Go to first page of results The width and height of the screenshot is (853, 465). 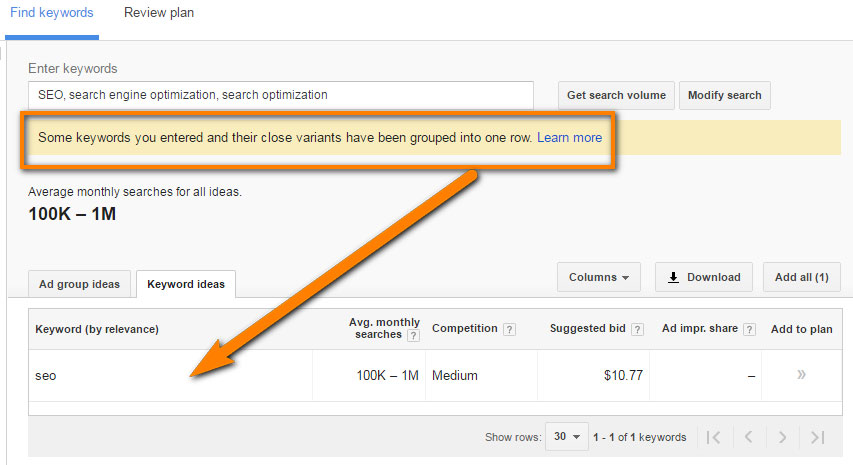713,437
